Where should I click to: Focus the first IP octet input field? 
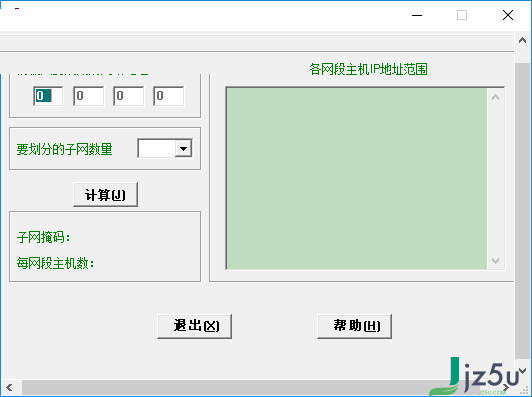pyautogui.click(x=48, y=96)
